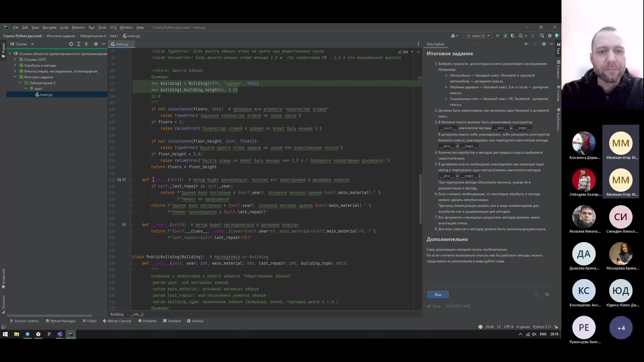Toggle the Bookmarks side tool window
The image size is (644, 362).
coord(3,279)
